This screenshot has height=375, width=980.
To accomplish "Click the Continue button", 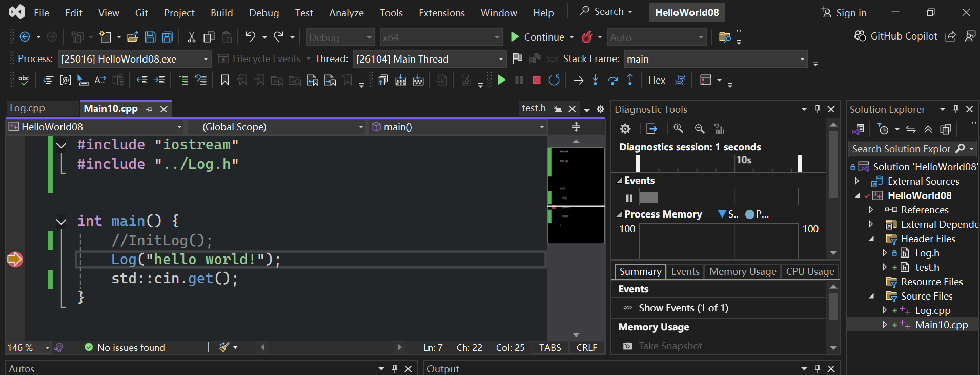I will 537,37.
